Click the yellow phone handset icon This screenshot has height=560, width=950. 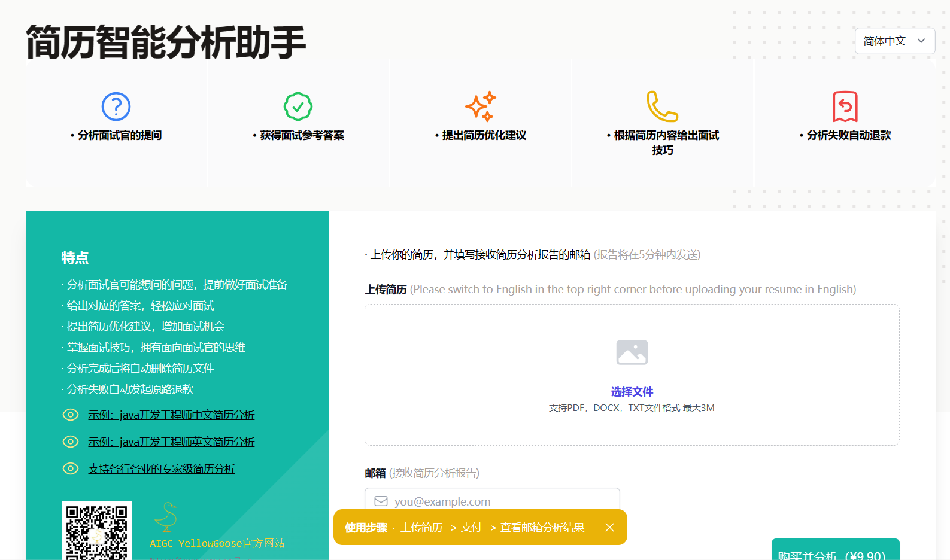[662, 106]
